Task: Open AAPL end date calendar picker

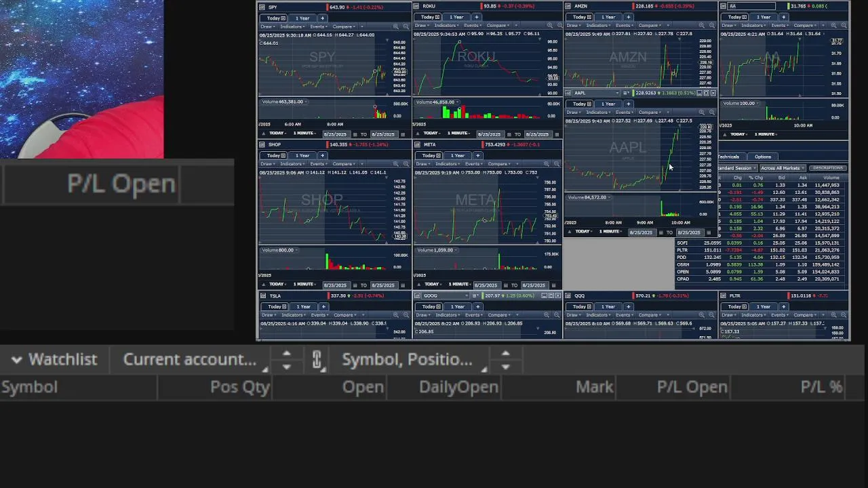Action: (709, 232)
